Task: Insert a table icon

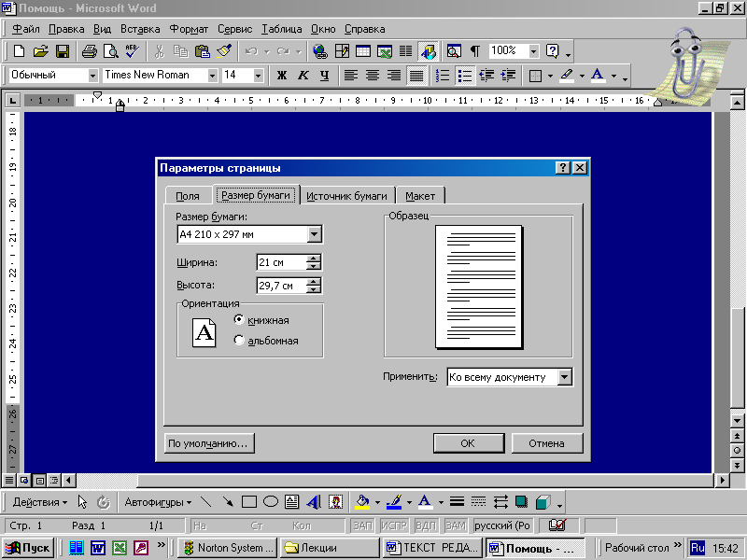Action: pos(363,51)
